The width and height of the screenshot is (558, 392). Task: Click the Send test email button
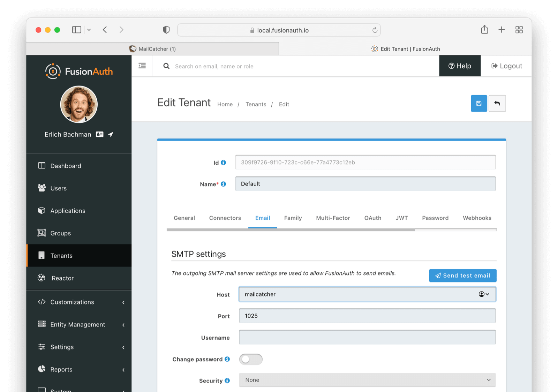tap(463, 276)
